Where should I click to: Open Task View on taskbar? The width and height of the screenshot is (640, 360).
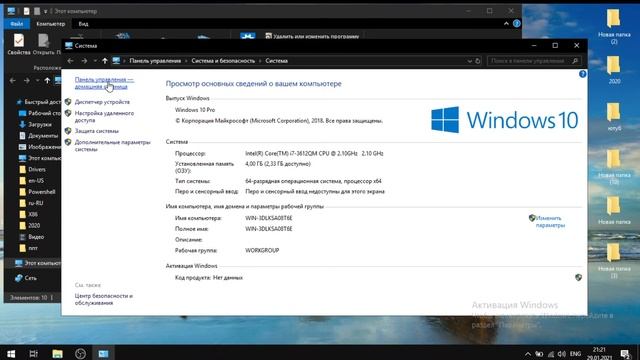point(34,353)
